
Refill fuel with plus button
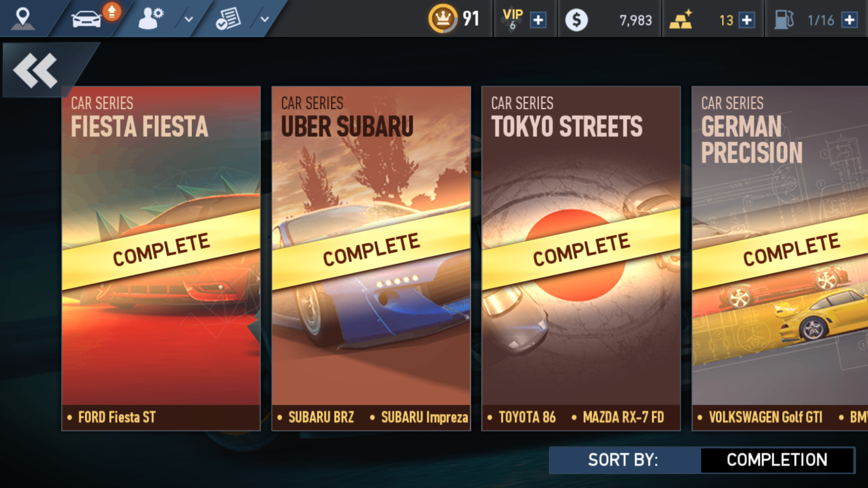(850, 20)
